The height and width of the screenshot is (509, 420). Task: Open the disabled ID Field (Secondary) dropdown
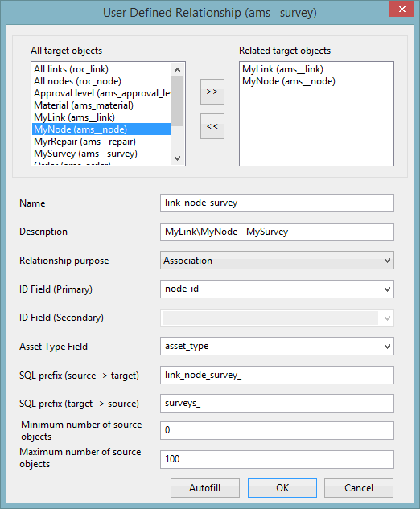point(277,318)
